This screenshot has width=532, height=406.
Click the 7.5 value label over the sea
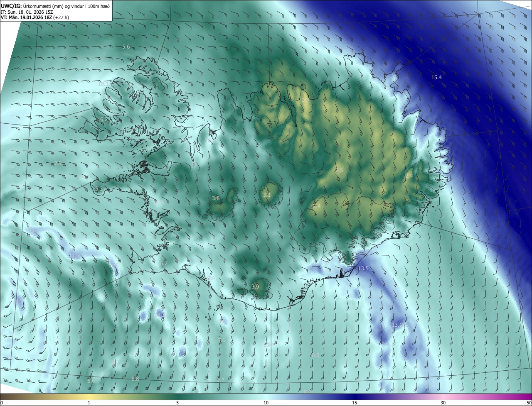click(58, 164)
